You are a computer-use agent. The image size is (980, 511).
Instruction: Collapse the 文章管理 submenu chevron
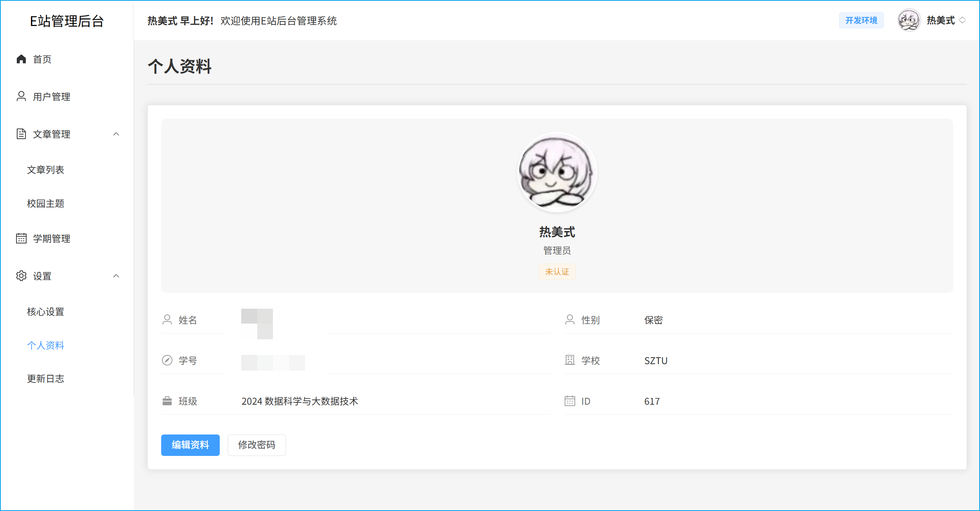coord(116,134)
